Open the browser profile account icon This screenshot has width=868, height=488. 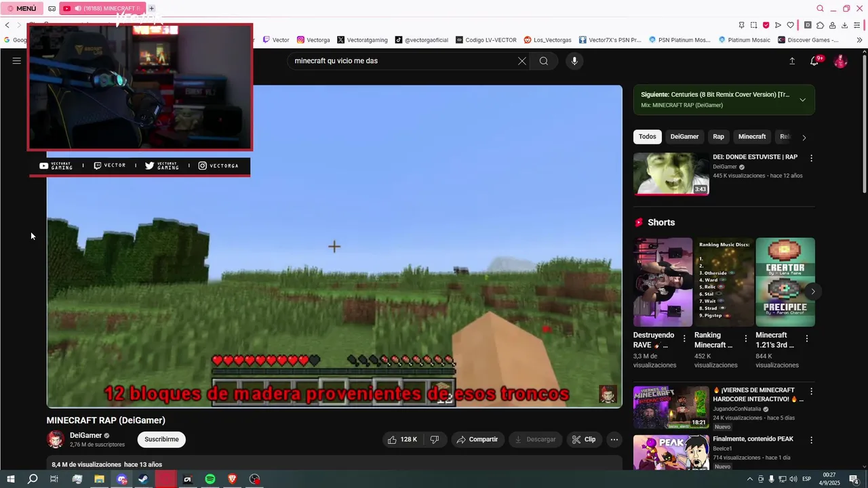pyautogui.click(x=832, y=25)
